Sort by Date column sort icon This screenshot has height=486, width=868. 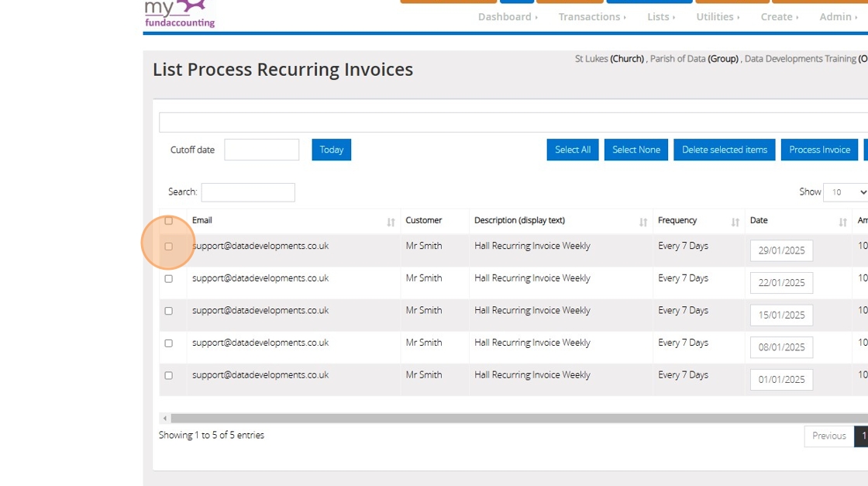click(842, 222)
